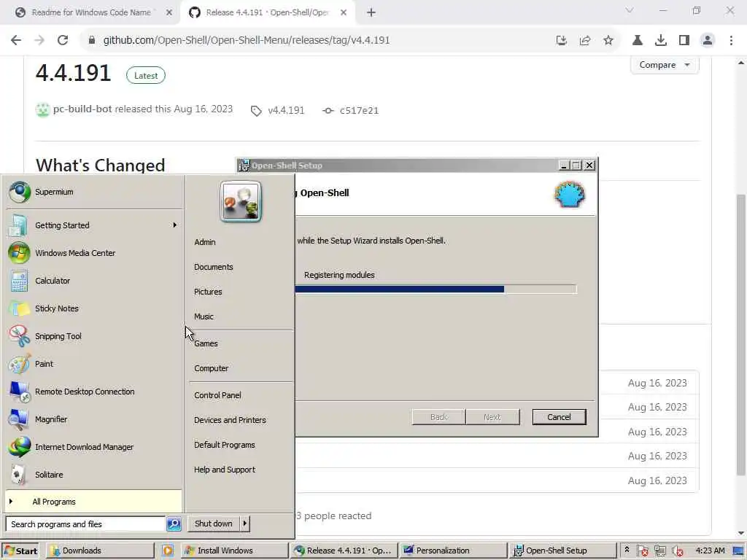Click the network icon in system tray
Viewport: 747px width, 560px height.
click(x=659, y=551)
